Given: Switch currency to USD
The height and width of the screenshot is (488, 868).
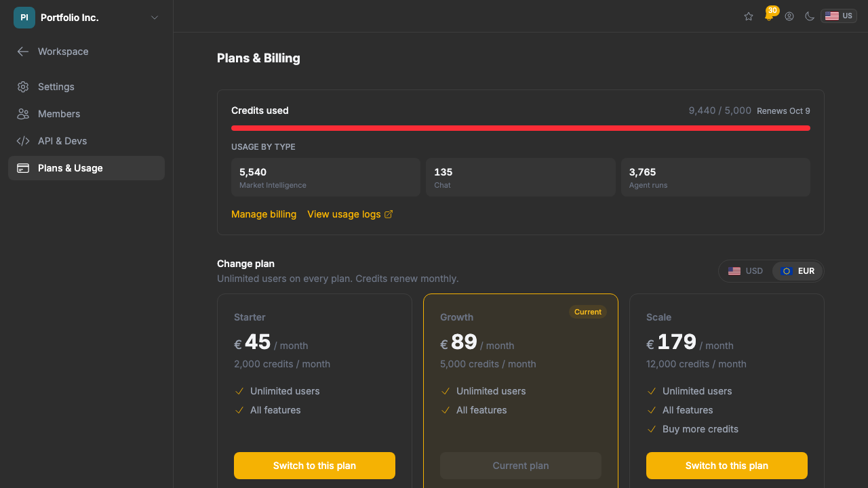Looking at the screenshot, I should (x=745, y=271).
